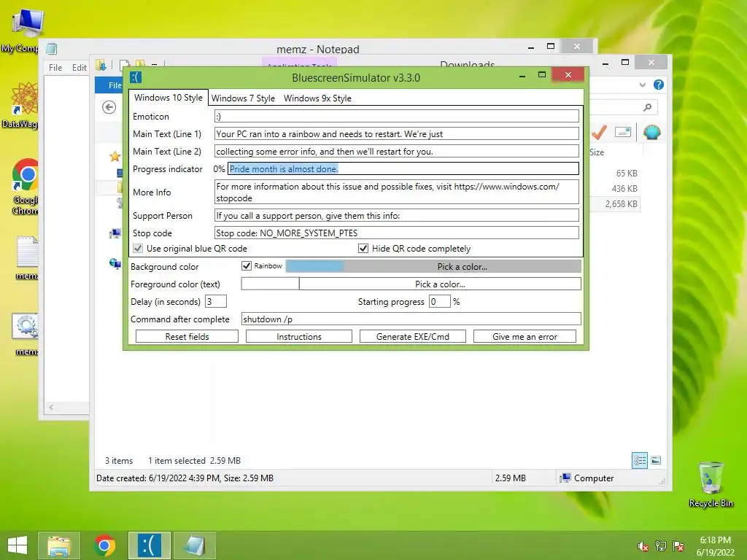Switch Explorer to large icons view
747x560 pixels.
coord(656,461)
